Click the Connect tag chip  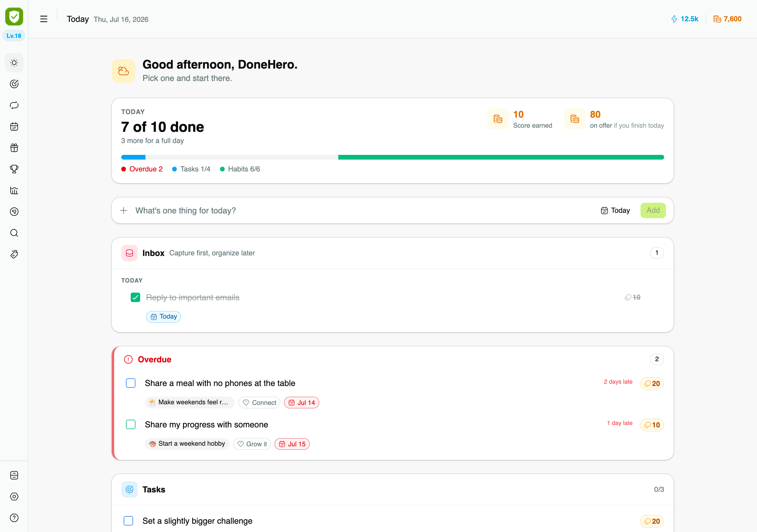[x=259, y=403]
